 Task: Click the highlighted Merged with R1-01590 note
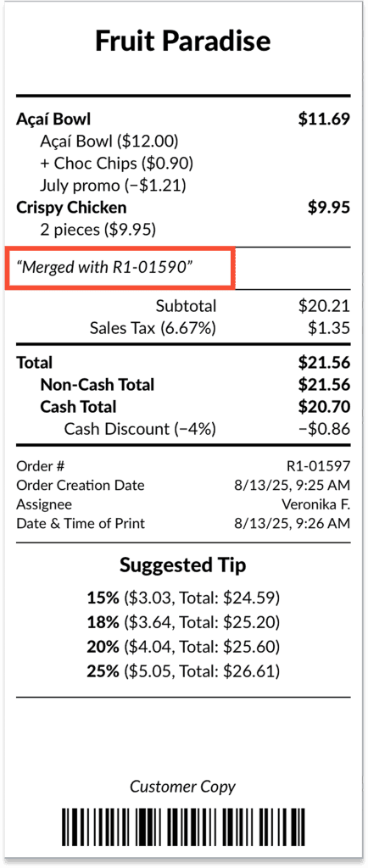click(x=120, y=268)
